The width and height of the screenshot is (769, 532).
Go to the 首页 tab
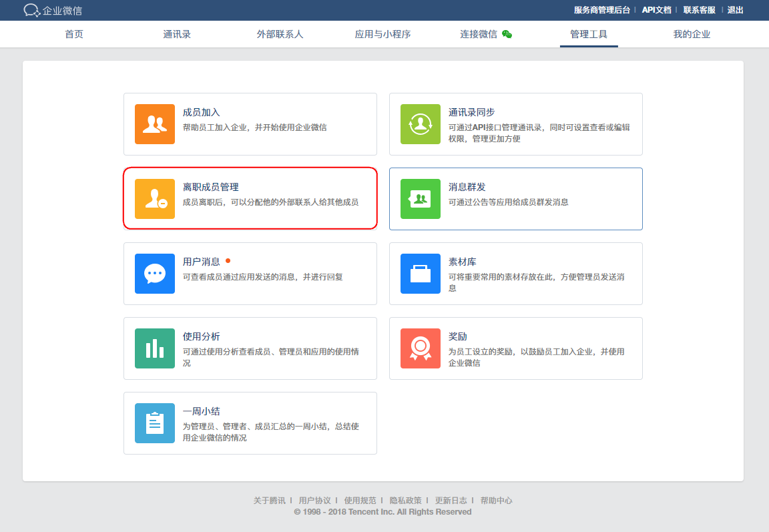(73, 34)
